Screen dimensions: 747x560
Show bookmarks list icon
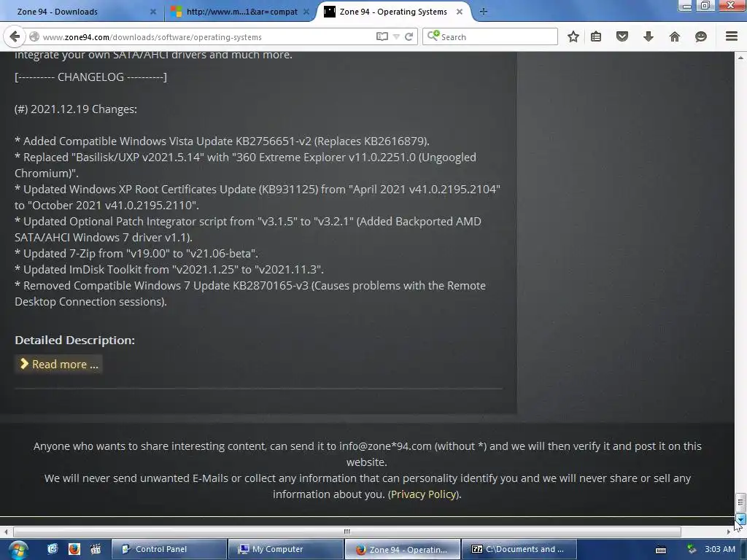click(x=596, y=36)
